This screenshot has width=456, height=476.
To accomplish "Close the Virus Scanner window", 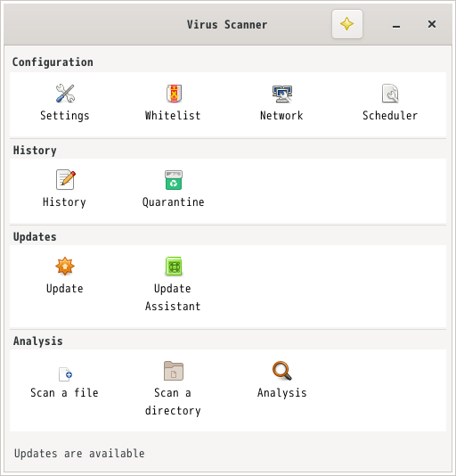I will click(x=432, y=24).
